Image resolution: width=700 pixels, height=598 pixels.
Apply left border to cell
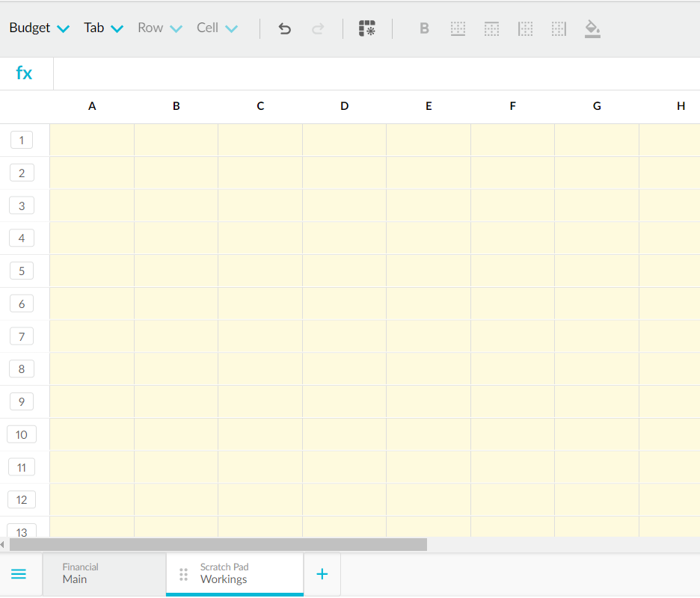pos(525,29)
